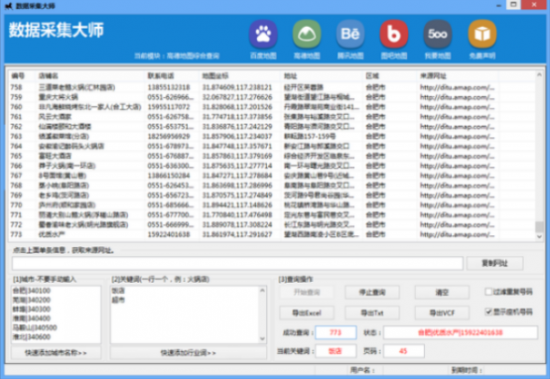The height and width of the screenshot is (379, 550).
Task: Click coordinate cell 31.875635,117.277714
Action: click(237, 166)
